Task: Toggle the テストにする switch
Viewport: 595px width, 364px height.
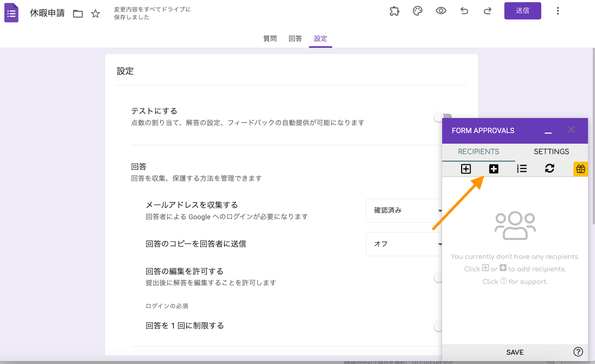Action: [440, 117]
